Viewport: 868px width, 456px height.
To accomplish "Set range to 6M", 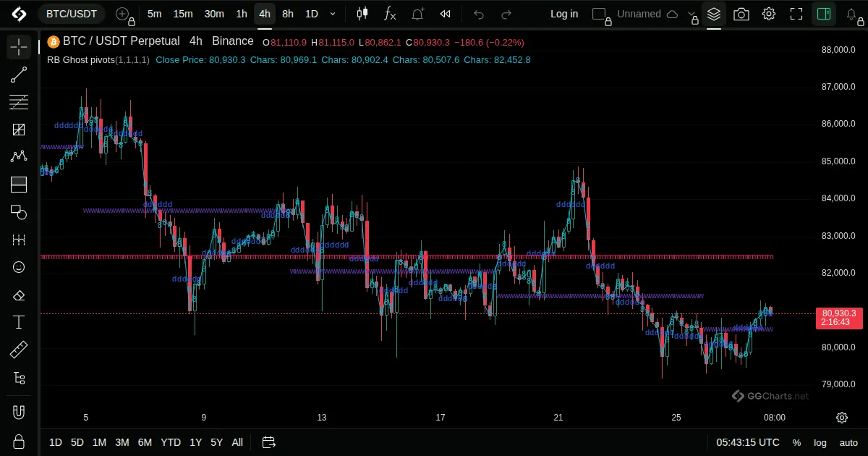I will (x=145, y=442).
